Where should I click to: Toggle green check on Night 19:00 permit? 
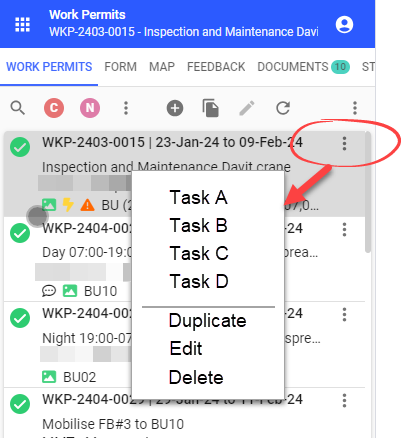[x=20, y=318]
